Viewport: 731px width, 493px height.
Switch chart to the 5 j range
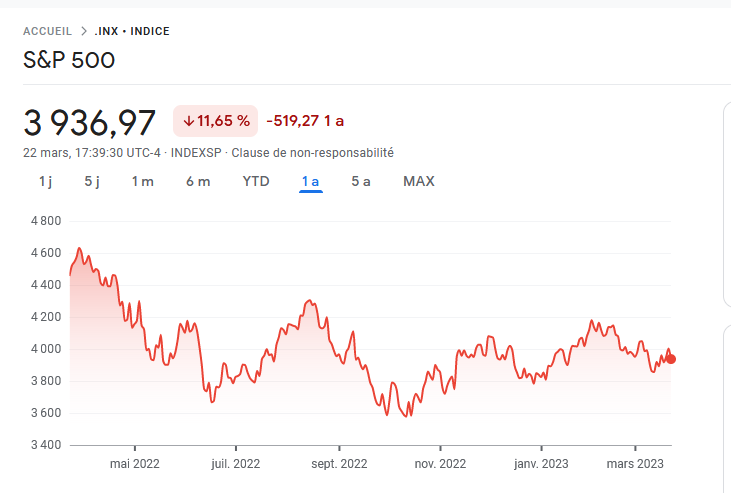(92, 181)
